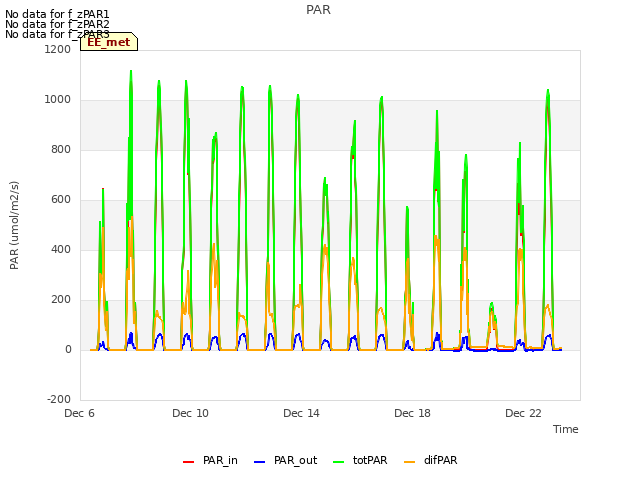640x480 pixels.
Task: Click the red PAR_in legend swatch
Action: pyautogui.click(x=189, y=462)
